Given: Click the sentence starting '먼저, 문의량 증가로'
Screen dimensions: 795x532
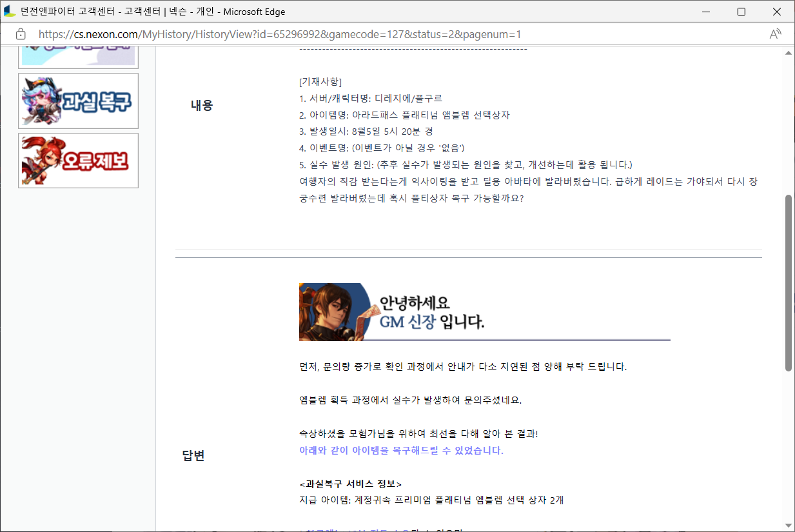Looking at the screenshot, I should [x=463, y=367].
